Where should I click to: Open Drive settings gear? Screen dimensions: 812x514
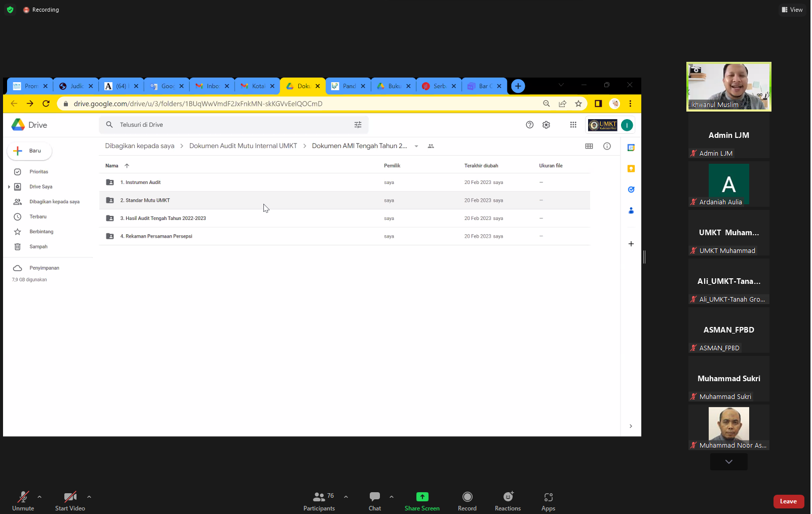[546, 125]
